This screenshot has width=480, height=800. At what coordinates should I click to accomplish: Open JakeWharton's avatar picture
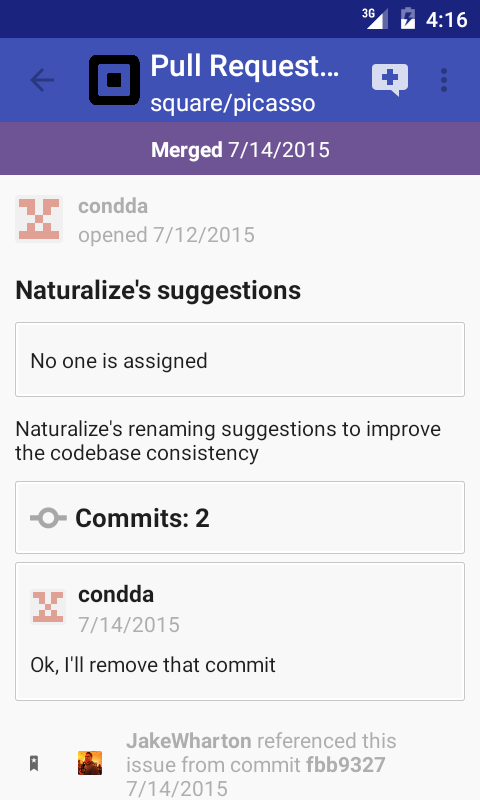pos(90,763)
